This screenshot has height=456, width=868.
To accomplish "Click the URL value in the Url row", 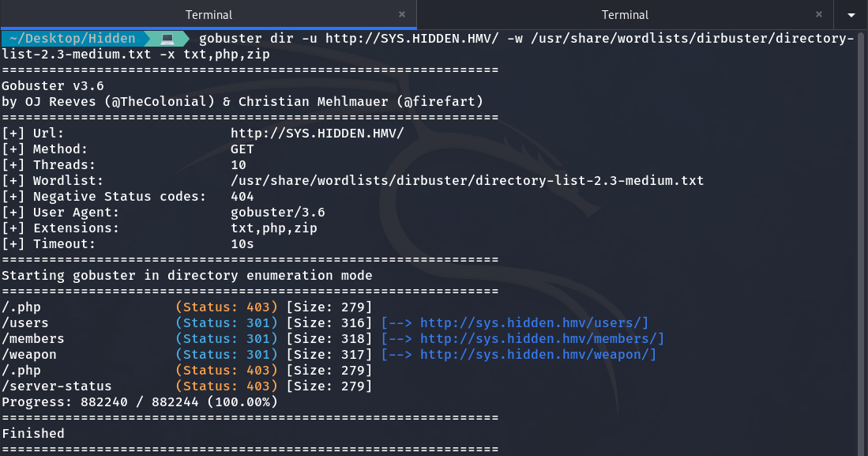I will point(317,133).
